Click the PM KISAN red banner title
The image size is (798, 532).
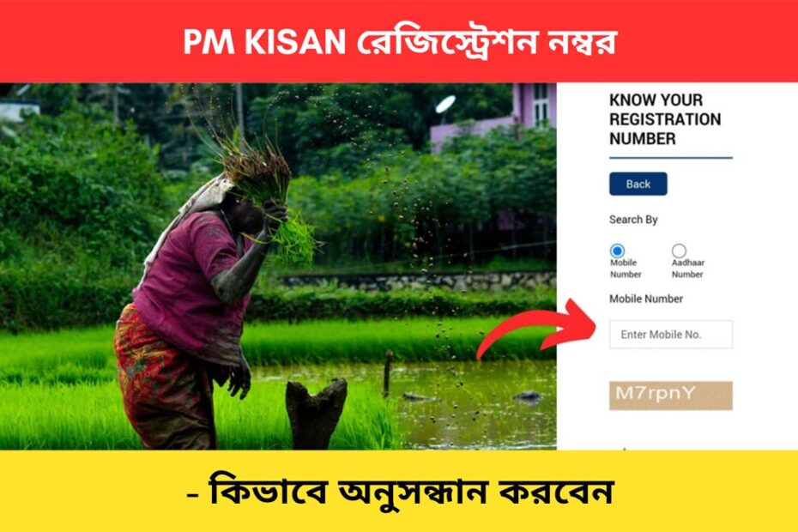(400, 42)
